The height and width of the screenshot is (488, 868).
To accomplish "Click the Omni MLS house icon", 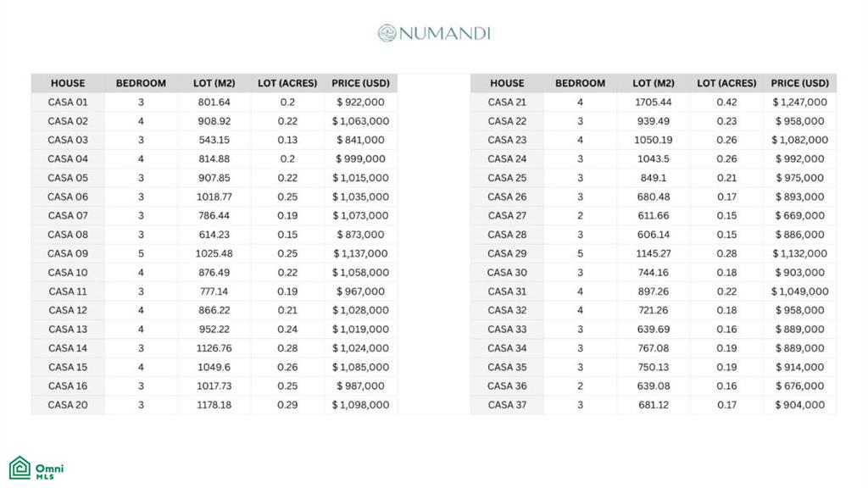I will pyautogui.click(x=19, y=468).
